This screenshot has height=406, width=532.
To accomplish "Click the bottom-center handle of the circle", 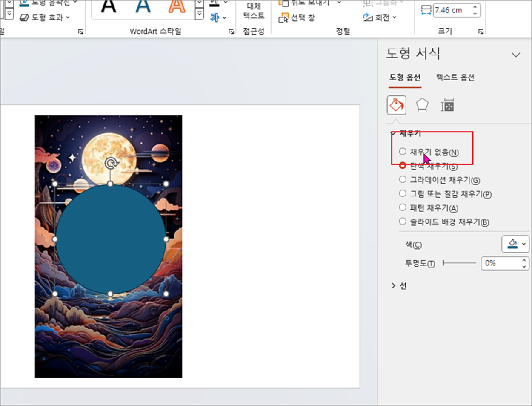I will coord(110,294).
